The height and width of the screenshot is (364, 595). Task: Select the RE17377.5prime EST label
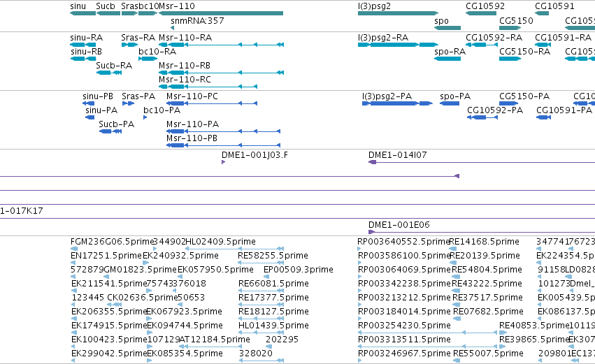(273, 298)
